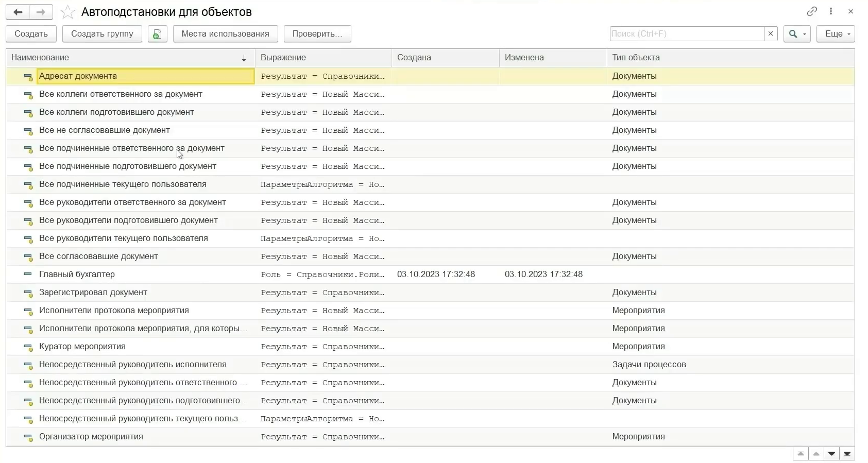Open Места использования

pyautogui.click(x=225, y=34)
